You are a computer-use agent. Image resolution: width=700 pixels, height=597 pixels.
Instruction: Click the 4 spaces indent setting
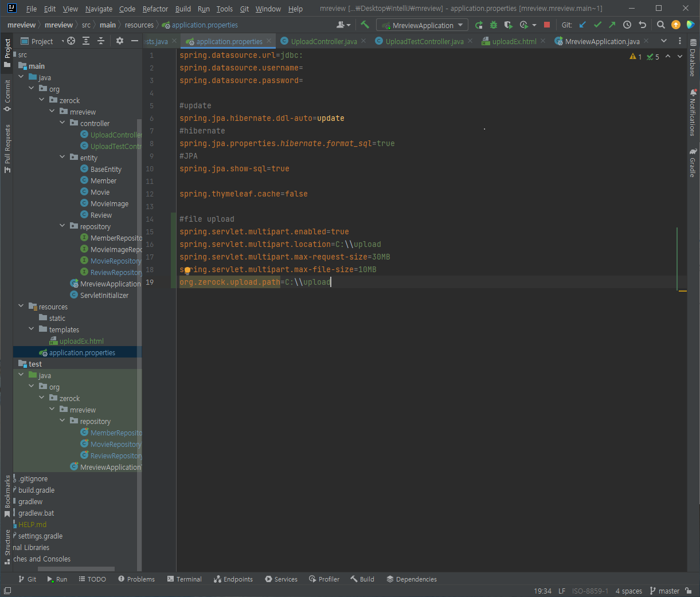(629, 591)
